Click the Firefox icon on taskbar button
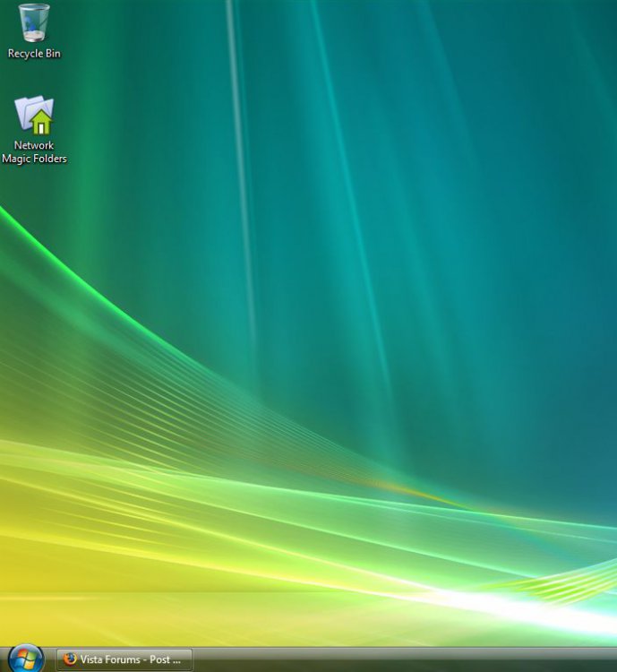 [70, 659]
